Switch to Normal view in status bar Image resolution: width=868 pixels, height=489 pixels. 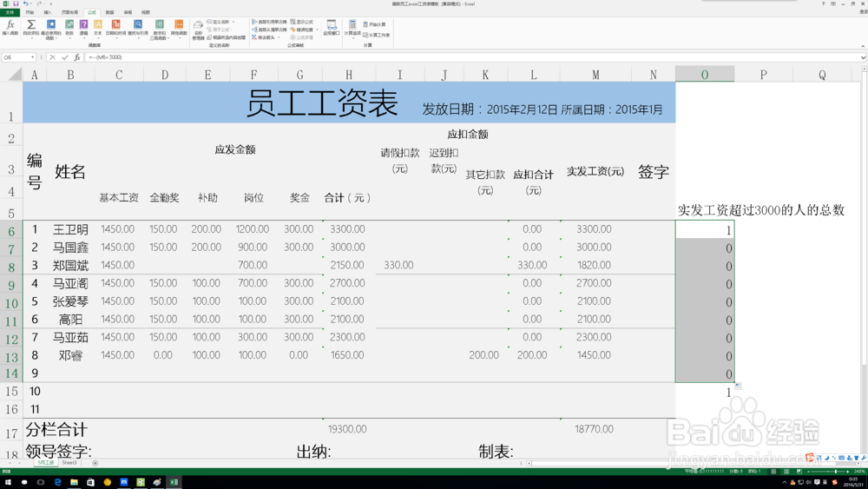[773, 472]
